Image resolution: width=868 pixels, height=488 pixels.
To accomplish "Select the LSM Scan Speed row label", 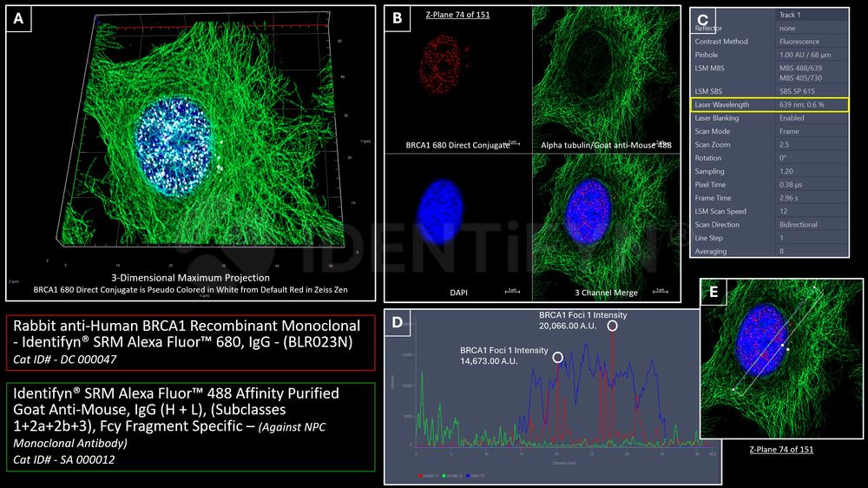I will pos(720,211).
